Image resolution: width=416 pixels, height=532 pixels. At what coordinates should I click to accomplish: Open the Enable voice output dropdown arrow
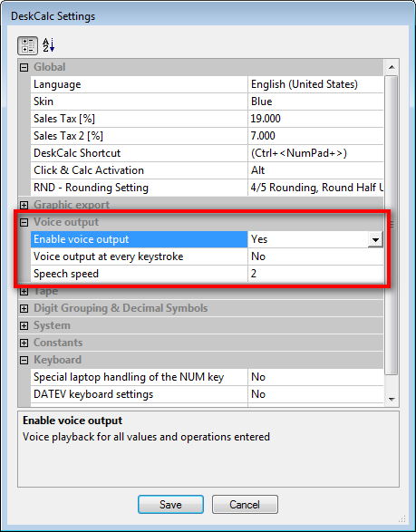tap(375, 239)
